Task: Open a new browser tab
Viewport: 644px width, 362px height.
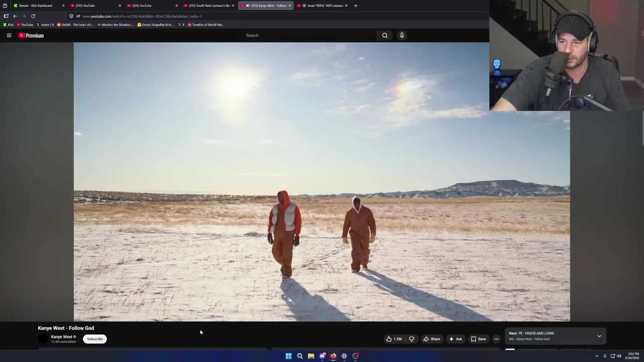Action: (356, 6)
